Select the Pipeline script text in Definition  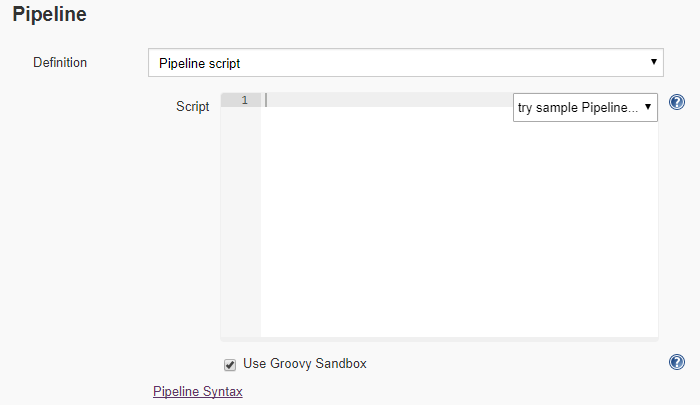(x=200, y=63)
